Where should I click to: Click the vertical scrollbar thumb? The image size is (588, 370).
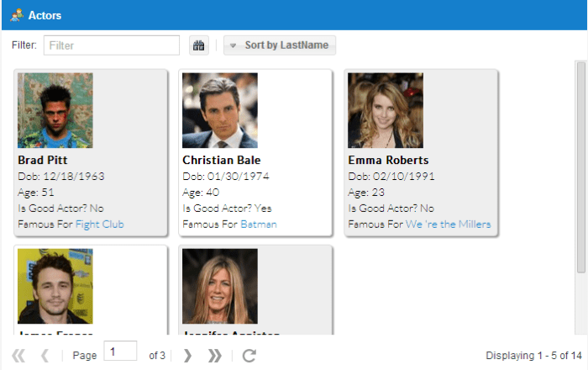(x=581, y=167)
